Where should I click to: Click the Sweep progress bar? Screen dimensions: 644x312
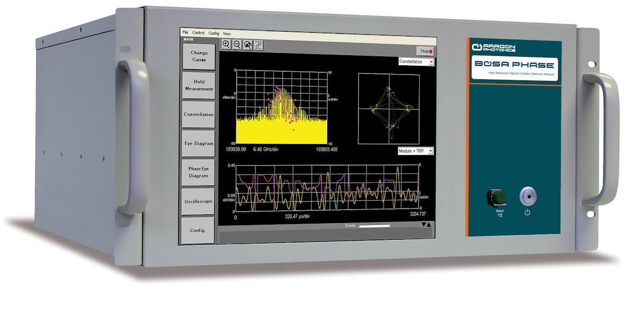point(375,226)
